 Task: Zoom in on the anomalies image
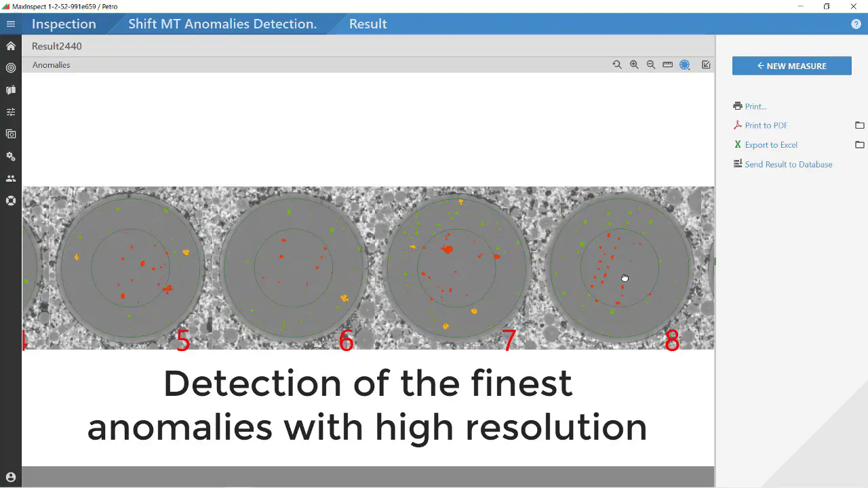pos(634,64)
